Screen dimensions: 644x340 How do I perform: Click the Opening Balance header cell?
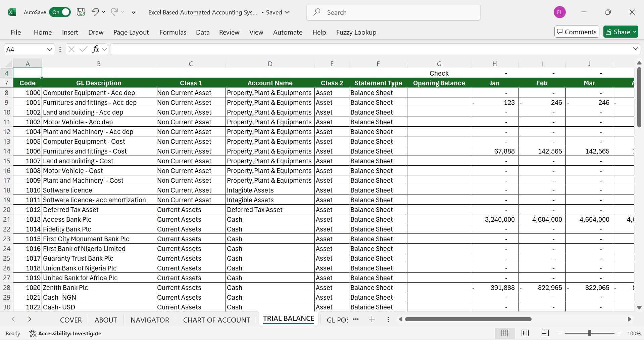[x=439, y=83]
